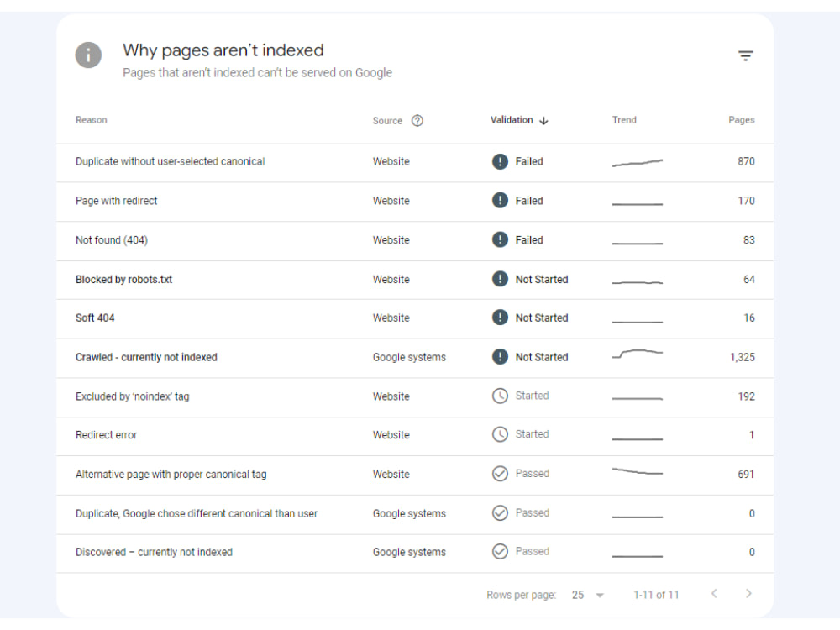Click the info icon beside the title
This screenshot has width=840, height=630.
[x=88, y=55]
